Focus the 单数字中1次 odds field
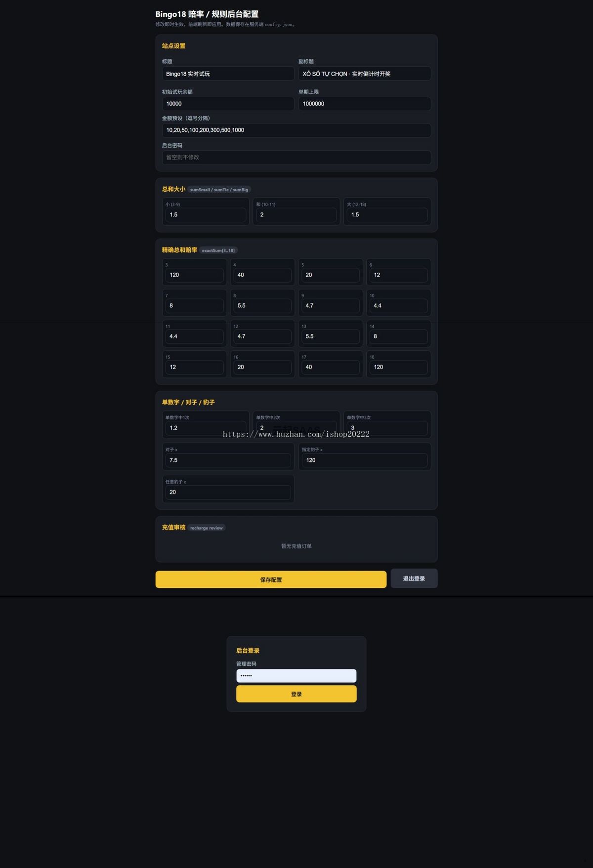593x868 pixels. click(206, 428)
